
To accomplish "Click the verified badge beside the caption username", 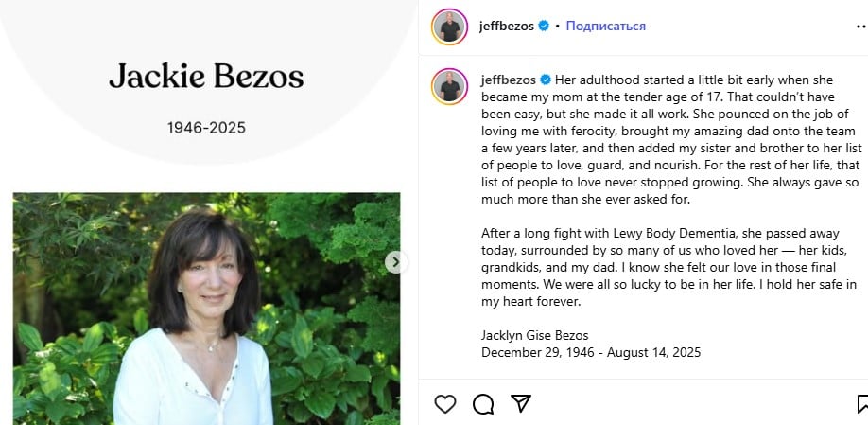I will click(546, 80).
